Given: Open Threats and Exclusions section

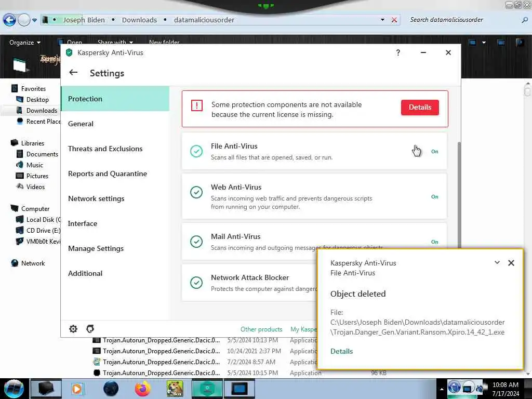Looking at the screenshot, I should (115, 149).
